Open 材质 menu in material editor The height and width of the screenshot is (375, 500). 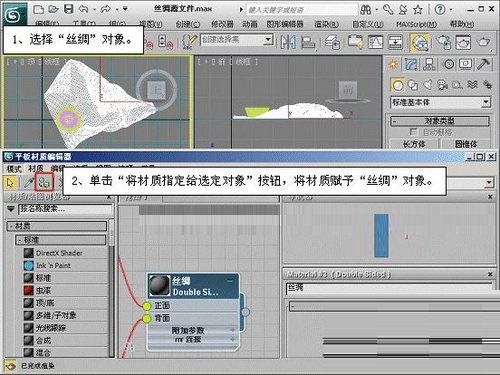(x=36, y=168)
